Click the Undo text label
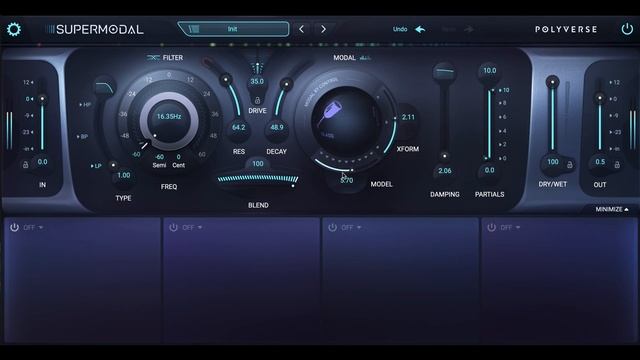640x360 pixels. click(x=400, y=29)
